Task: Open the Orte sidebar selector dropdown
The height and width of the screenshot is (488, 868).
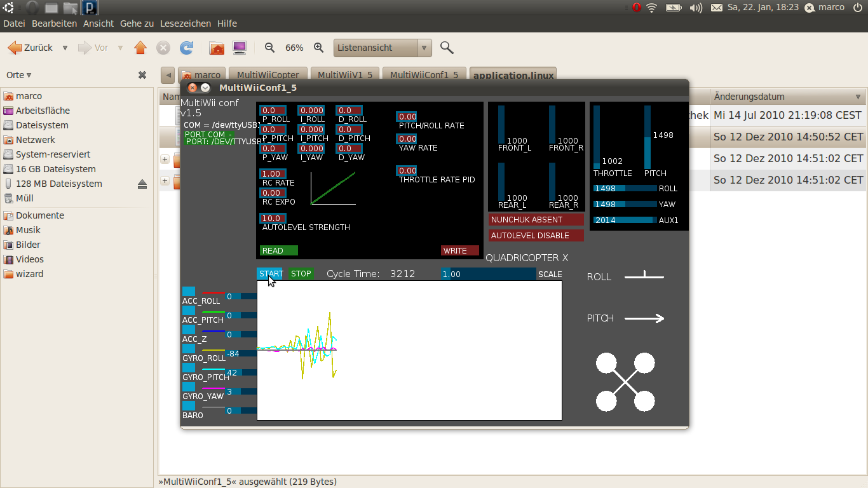Action: 19,75
